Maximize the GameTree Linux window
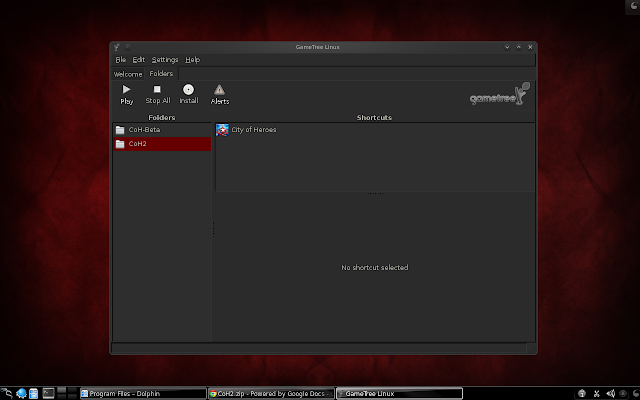Viewport: 640px width, 400px height. click(519, 47)
